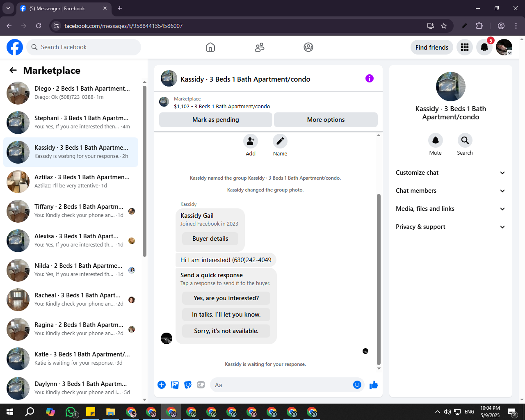The image size is (525, 420).
Task: Switch to the Messenger Facebook browser tab
Action: pyautogui.click(x=64, y=8)
